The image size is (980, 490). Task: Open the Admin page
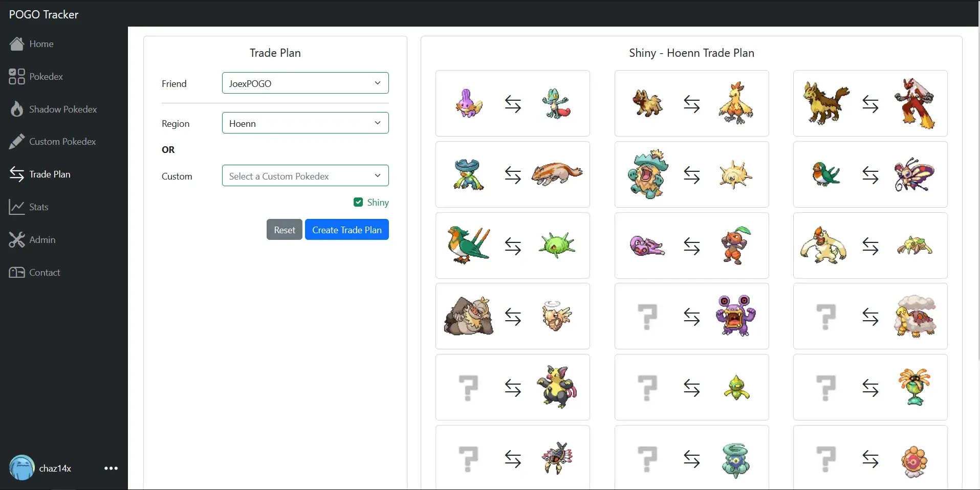click(42, 240)
